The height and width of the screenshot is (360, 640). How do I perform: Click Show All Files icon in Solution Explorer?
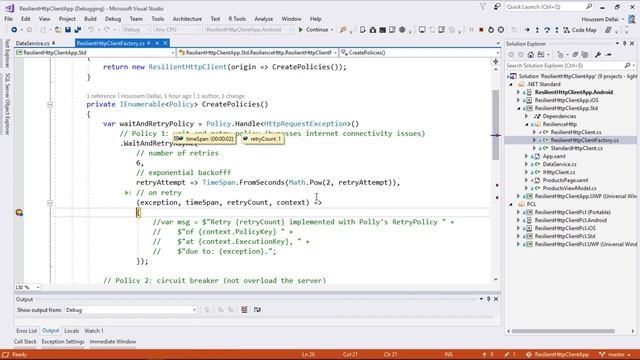[x=585, y=55]
